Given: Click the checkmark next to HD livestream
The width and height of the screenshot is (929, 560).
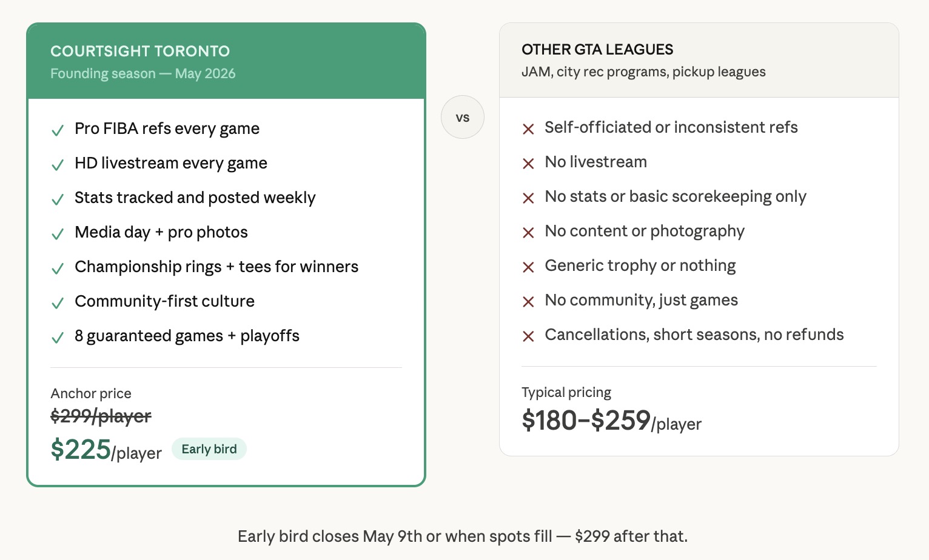Looking at the screenshot, I should click(58, 165).
